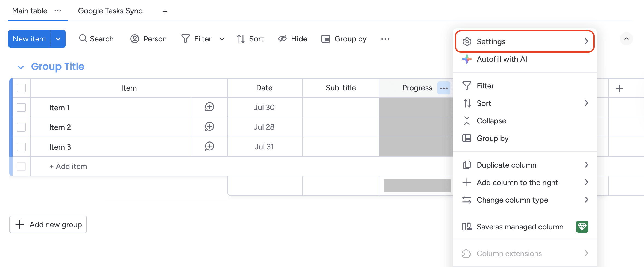Choose Group by in column menu
The image size is (644, 267).
(525, 138)
